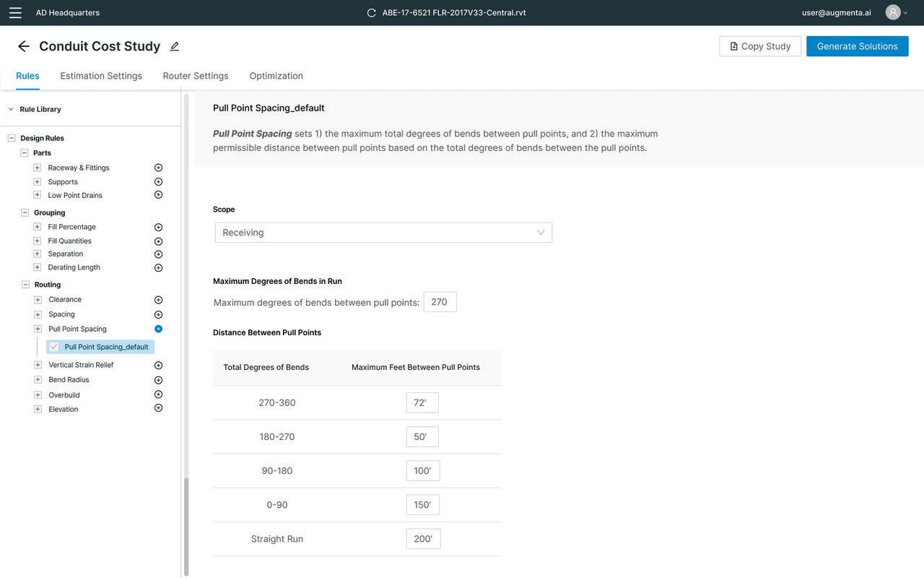This screenshot has width=924, height=578.
Task: Click the plus icon next to Clearance
Action: tap(159, 300)
